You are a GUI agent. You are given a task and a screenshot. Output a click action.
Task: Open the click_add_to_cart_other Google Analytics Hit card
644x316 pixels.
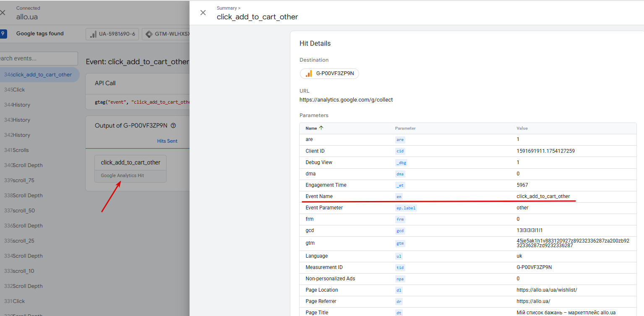click(x=130, y=168)
